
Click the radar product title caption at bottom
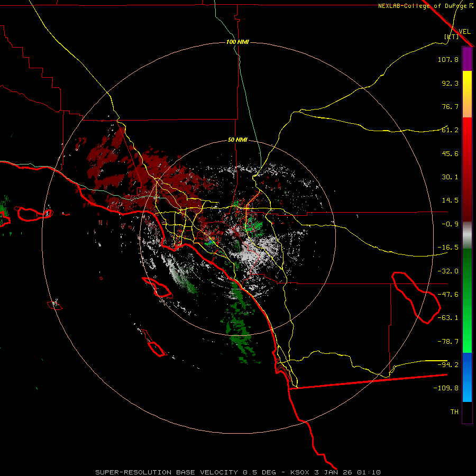pyautogui.click(x=238, y=472)
